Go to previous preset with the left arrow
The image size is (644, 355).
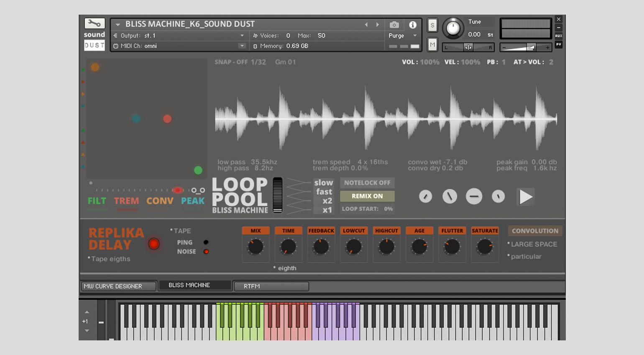(366, 25)
